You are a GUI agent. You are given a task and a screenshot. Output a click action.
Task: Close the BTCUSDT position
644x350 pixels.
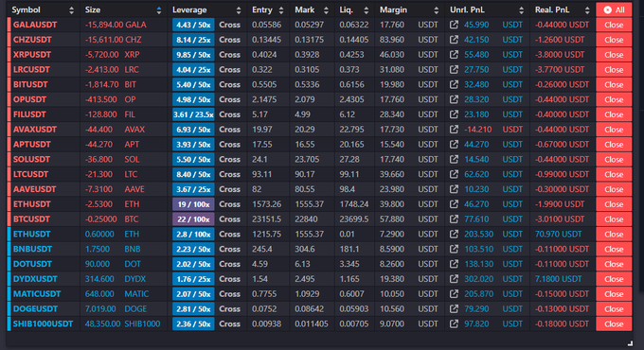[614, 219]
